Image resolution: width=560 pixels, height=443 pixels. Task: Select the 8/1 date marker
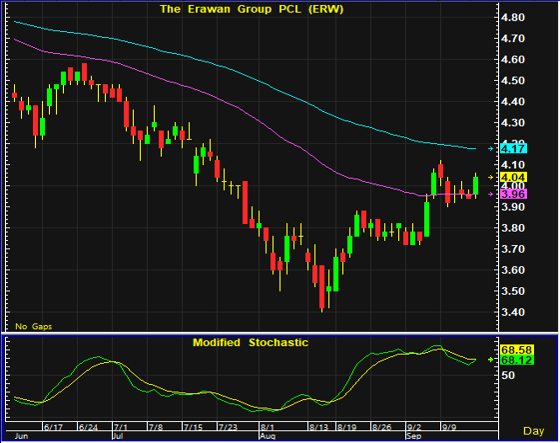coord(267,427)
